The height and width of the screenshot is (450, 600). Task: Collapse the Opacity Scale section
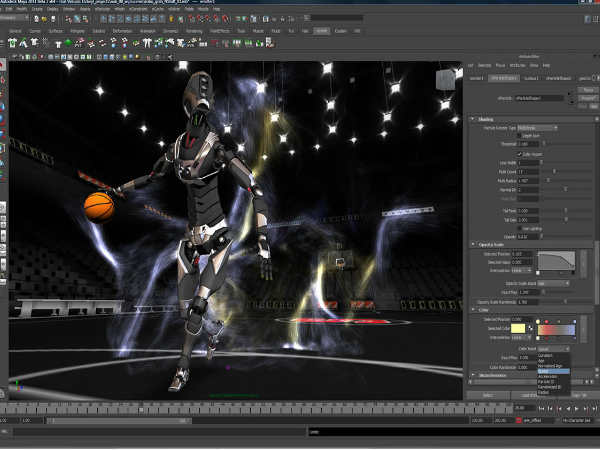pyautogui.click(x=473, y=244)
